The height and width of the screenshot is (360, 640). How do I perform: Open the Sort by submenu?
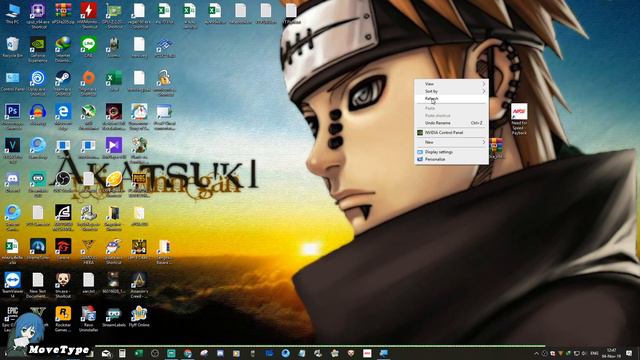click(451, 91)
